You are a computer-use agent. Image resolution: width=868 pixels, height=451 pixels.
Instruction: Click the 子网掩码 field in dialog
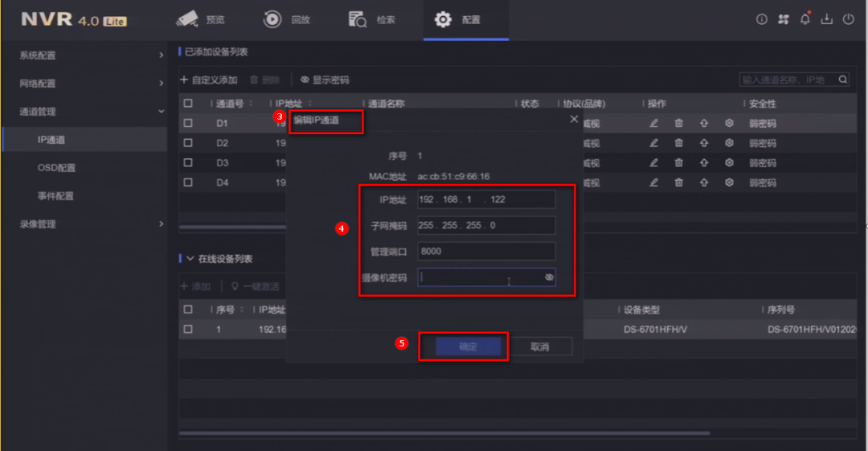pos(486,225)
